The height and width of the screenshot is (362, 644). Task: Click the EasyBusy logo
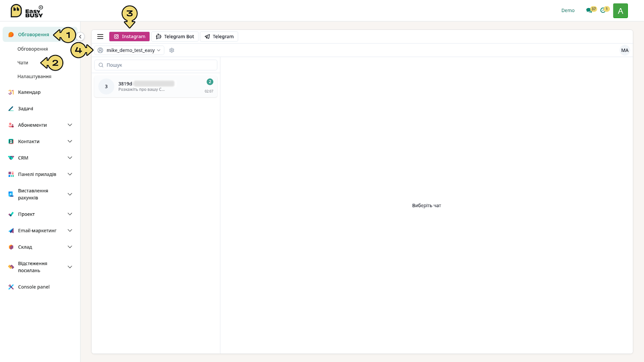[x=27, y=11]
